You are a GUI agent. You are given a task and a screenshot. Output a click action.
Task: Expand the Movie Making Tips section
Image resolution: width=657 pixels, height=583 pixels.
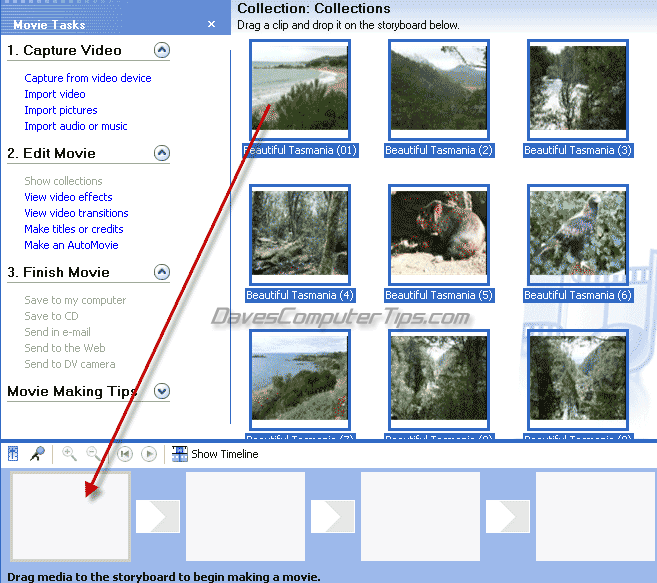tap(162, 391)
